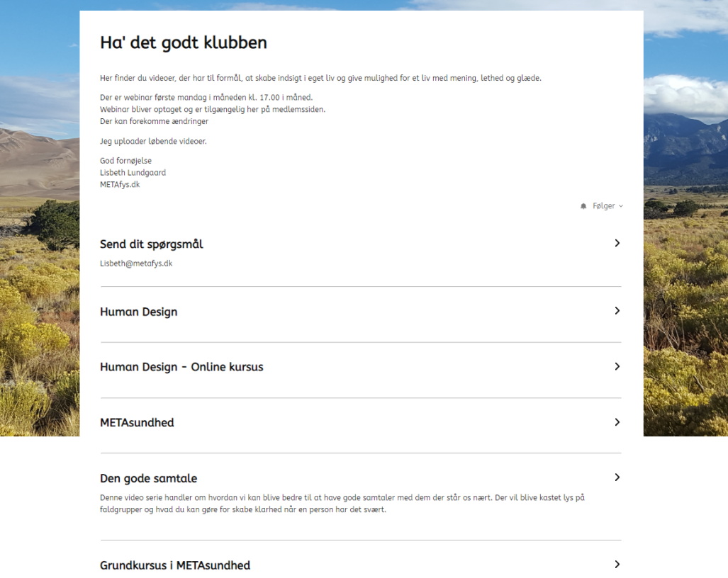Click the Lisbeth@metafys.dk email text
The image size is (728, 578).
coord(136,263)
